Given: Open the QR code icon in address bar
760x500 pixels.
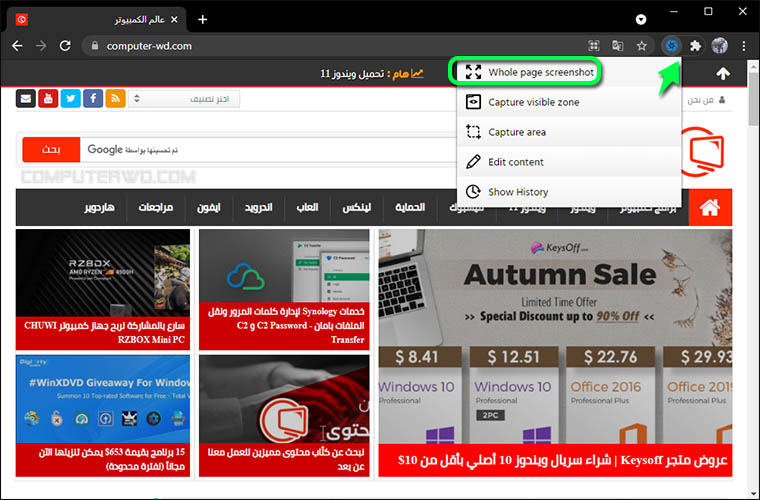Looking at the screenshot, I should point(594,46).
